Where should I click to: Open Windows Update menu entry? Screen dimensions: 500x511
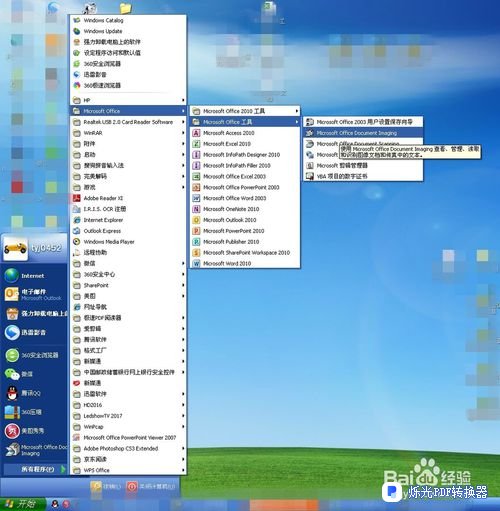click(128, 31)
